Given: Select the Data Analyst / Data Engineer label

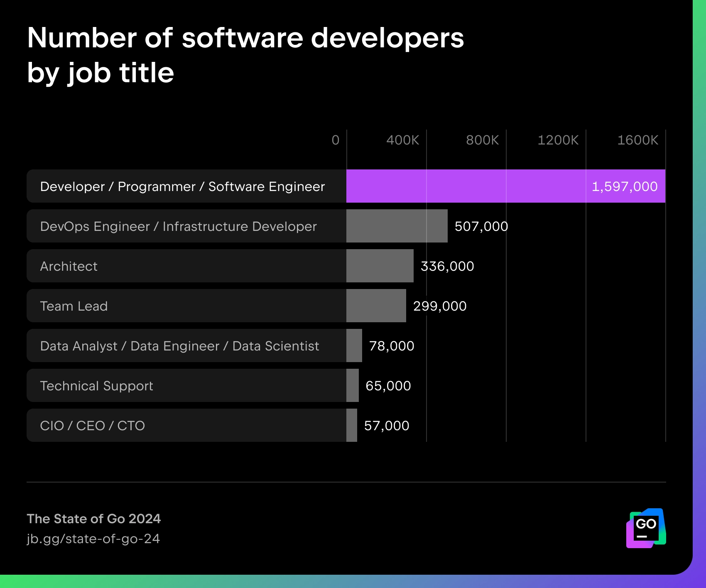Looking at the screenshot, I should tap(180, 346).
